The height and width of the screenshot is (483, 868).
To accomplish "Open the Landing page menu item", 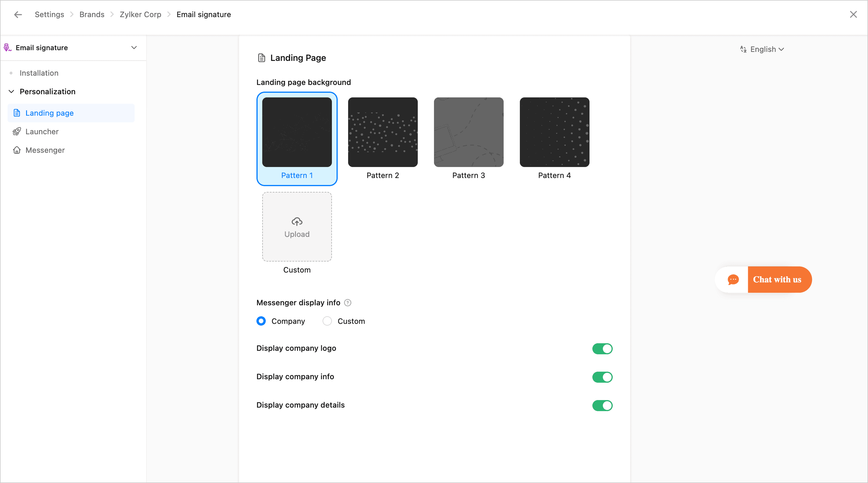I will click(49, 113).
